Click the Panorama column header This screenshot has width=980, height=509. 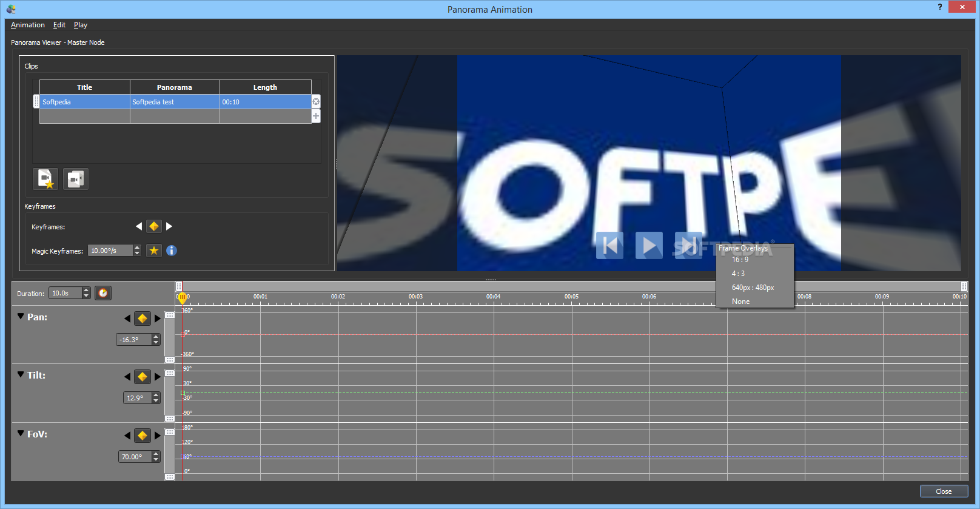pyautogui.click(x=175, y=87)
